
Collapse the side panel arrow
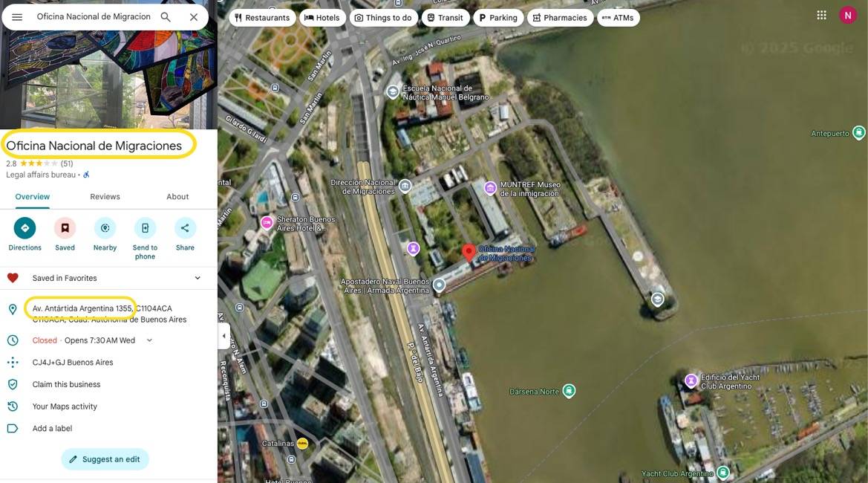coord(223,336)
